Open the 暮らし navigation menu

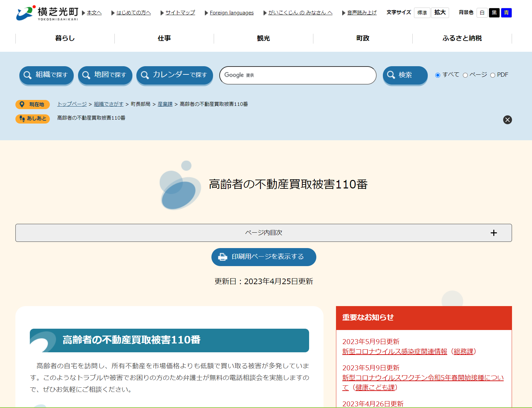point(65,38)
